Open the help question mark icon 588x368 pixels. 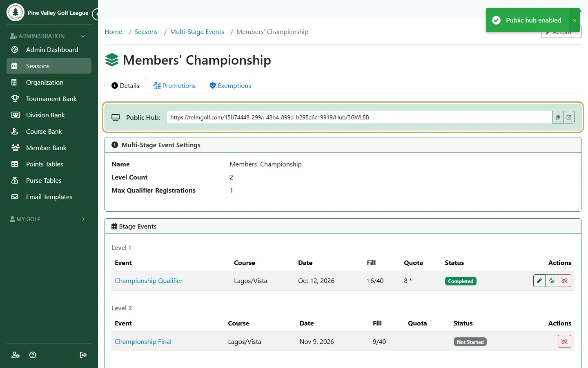(x=33, y=355)
